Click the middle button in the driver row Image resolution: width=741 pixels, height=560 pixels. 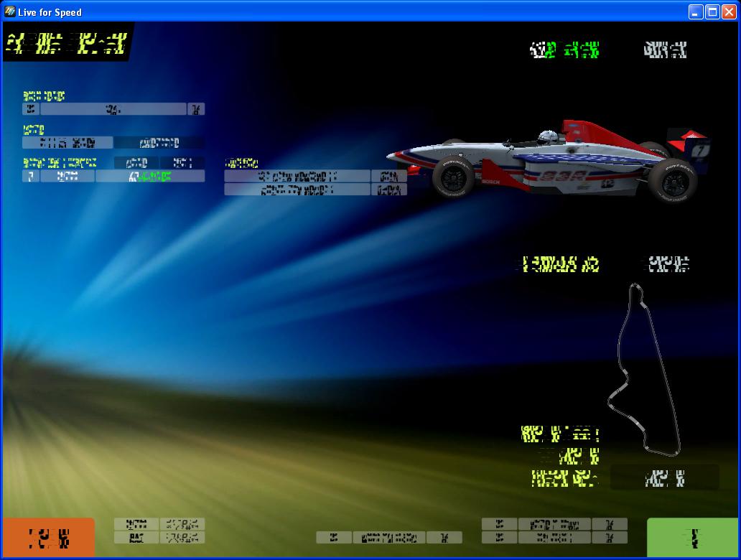[67, 177]
